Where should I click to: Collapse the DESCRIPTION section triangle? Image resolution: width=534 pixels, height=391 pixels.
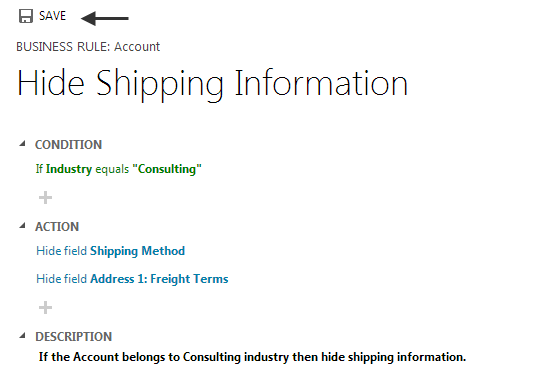[x=22, y=336]
